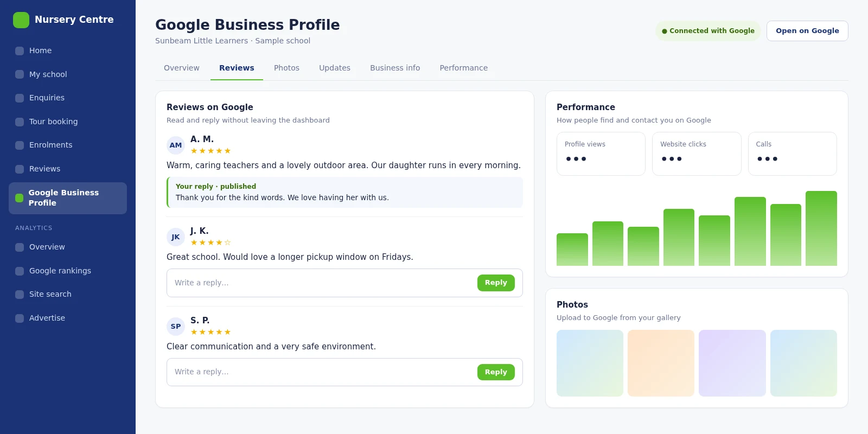
Task: Click the My school sidebar icon
Action: [x=20, y=74]
